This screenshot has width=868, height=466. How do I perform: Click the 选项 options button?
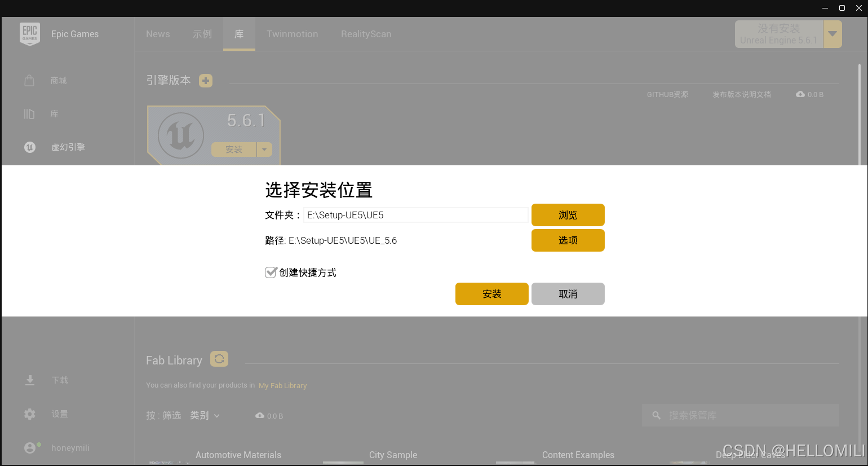coord(568,240)
